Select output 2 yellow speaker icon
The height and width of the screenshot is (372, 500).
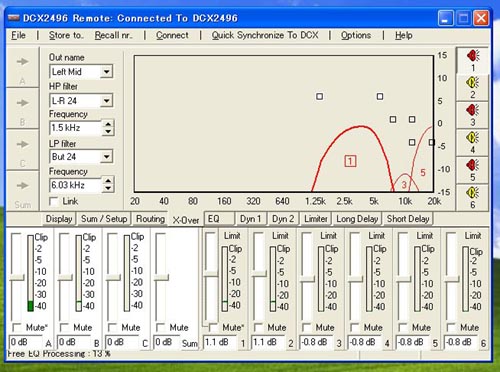pos(473,82)
